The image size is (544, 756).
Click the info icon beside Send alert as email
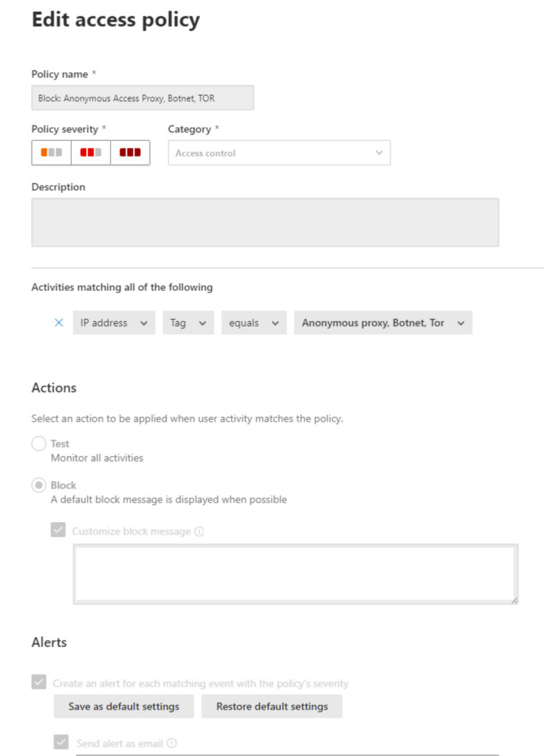point(172,743)
